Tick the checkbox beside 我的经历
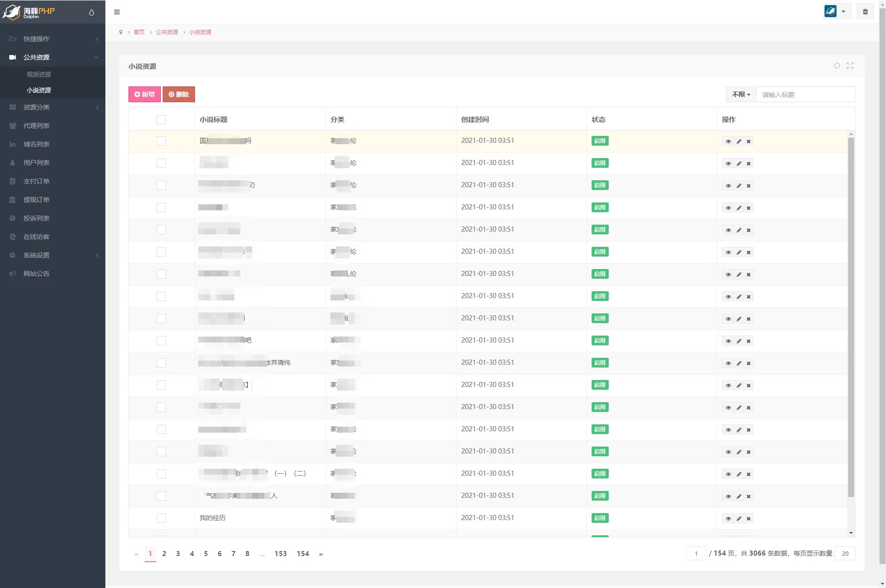886x588 pixels. point(161,518)
